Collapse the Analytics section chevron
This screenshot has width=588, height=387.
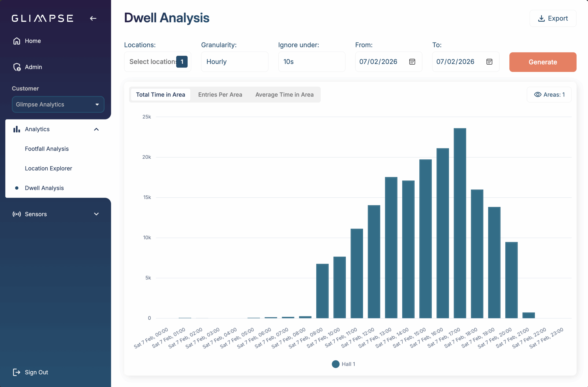pyautogui.click(x=96, y=129)
